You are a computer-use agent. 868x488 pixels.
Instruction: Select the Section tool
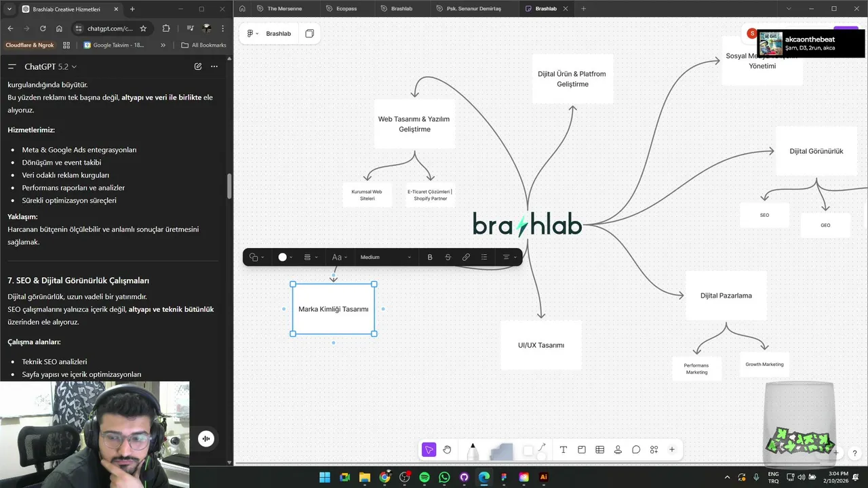pyautogui.click(x=581, y=449)
